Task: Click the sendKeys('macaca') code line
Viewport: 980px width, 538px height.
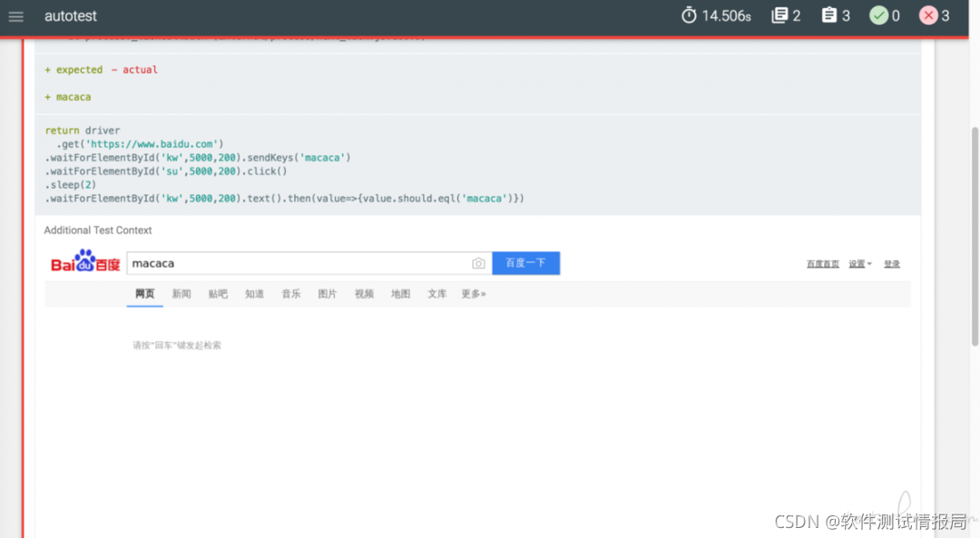Action: click(x=198, y=158)
